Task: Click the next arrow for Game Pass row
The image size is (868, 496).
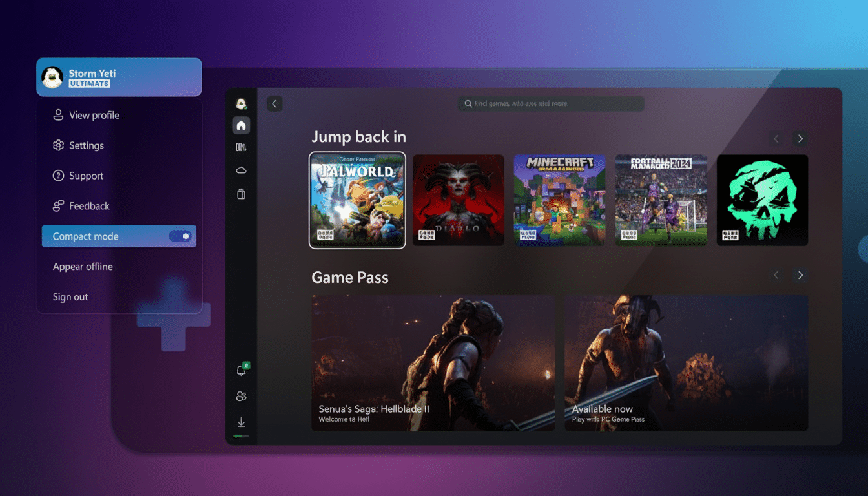Action: click(x=800, y=275)
